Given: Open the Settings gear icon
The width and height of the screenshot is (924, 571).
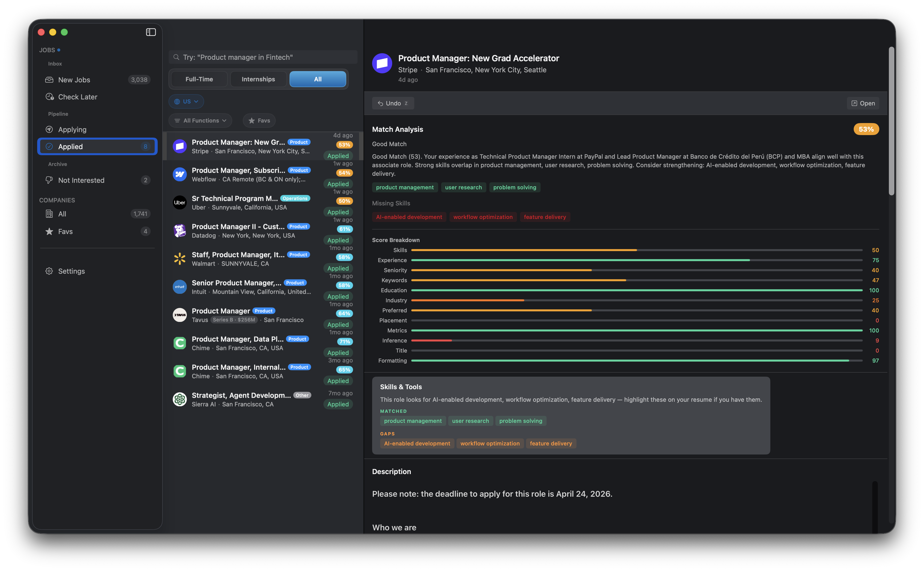Looking at the screenshot, I should pyautogui.click(x=49, y=271).
